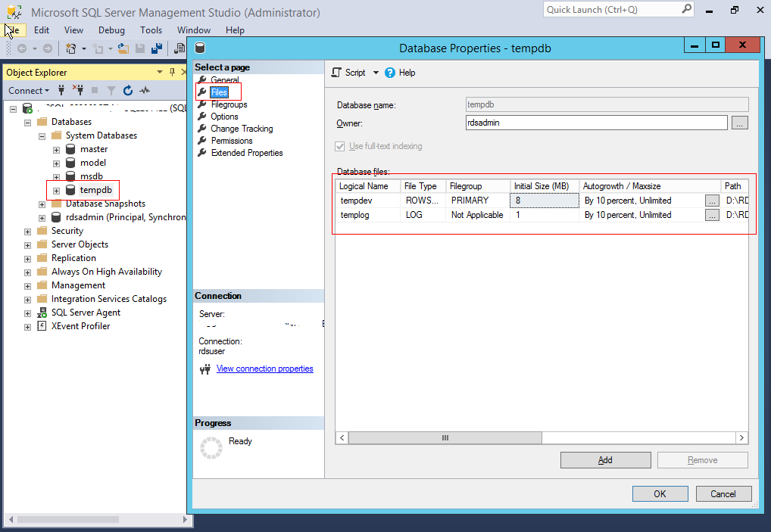Click Object Explorer horizontal scrollbar thumb
771x532 pixels.
tap(68, 519)
